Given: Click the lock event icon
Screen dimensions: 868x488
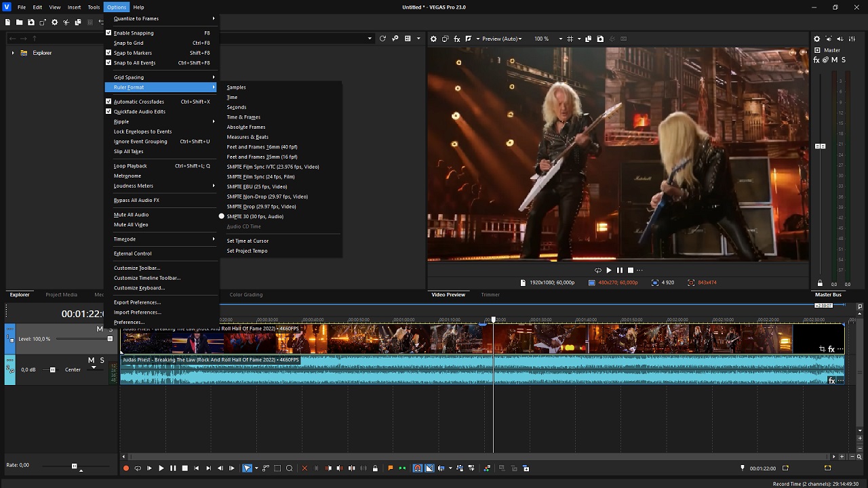Looking at the screenshot, I should [375, 468].
